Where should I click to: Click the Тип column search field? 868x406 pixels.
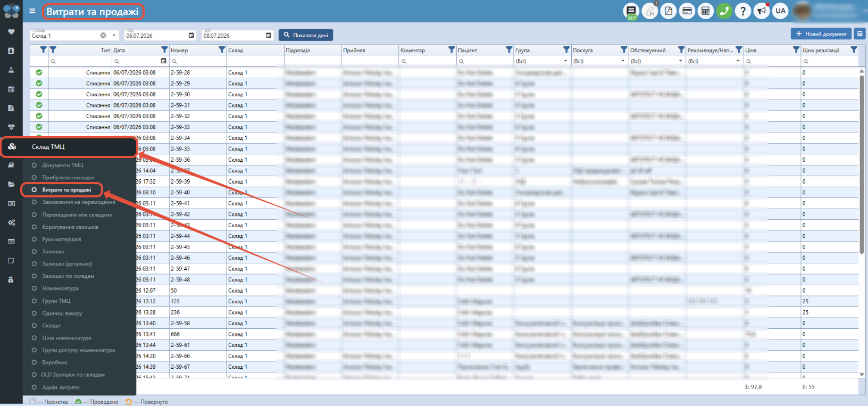tap(80, 61)
